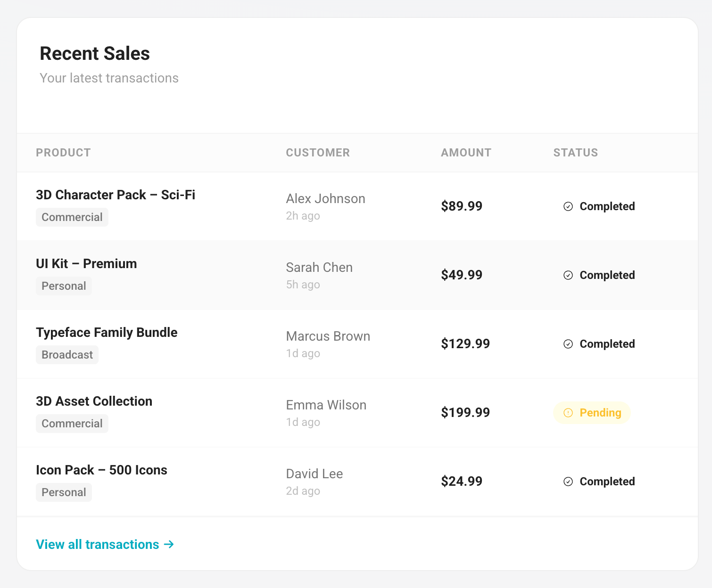The height and width of the screenshot is (588, 712).
Task: Click the $129.99 amount
Action: point(465,344)
